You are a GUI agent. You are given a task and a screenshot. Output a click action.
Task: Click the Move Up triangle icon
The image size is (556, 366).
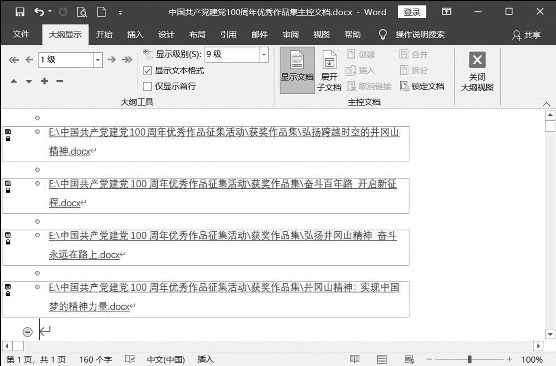(x=13, y=81)
